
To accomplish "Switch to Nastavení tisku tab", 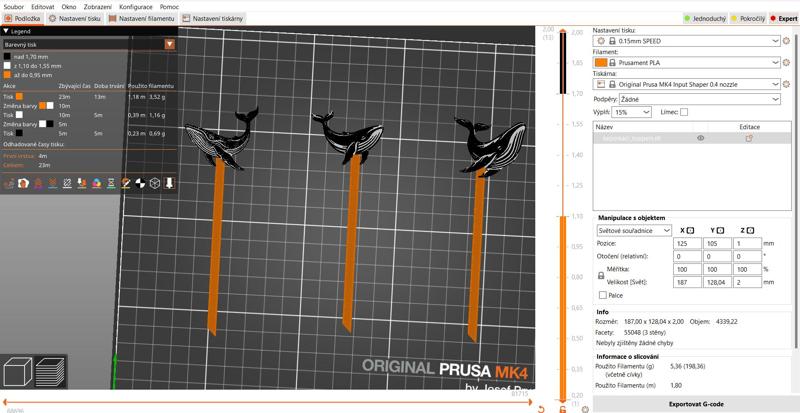I will (x=76, y=18).
